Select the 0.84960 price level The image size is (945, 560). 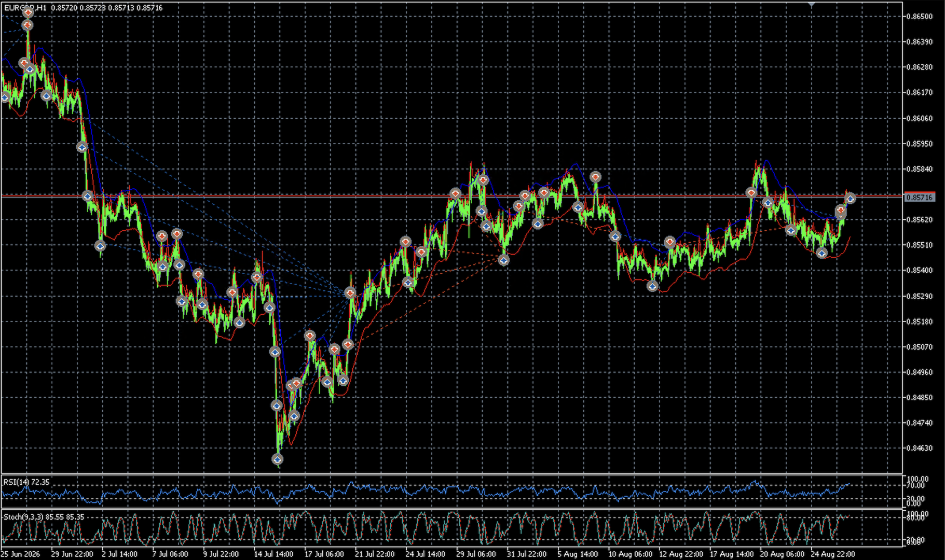(919, 372)
